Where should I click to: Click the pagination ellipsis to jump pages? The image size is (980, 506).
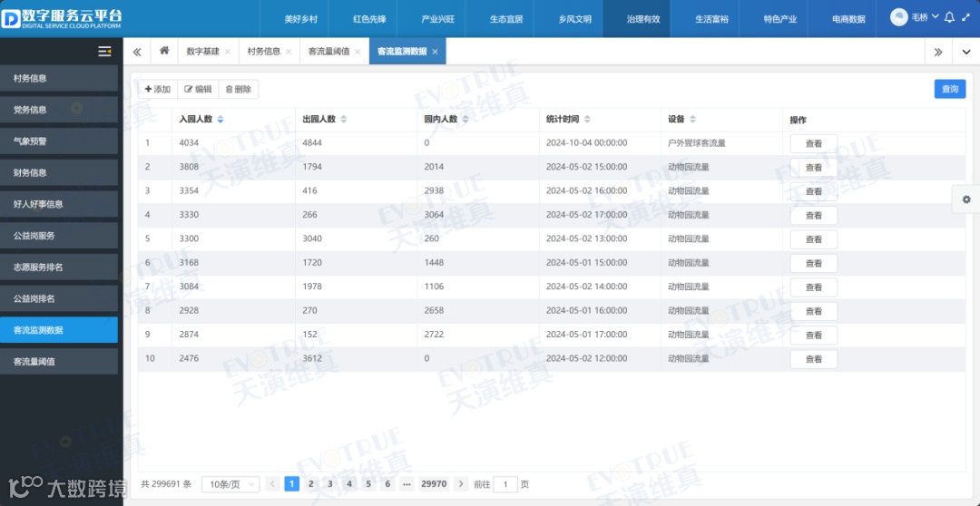click(407, 483)
